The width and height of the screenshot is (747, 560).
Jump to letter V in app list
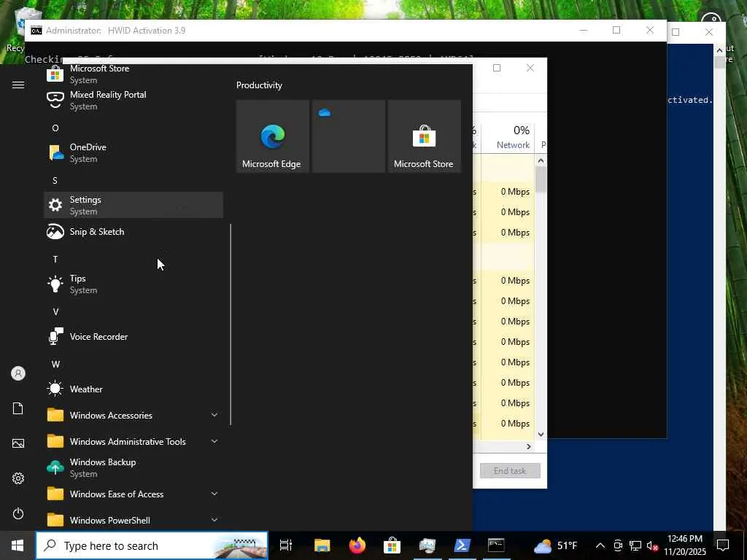(55, 312)
